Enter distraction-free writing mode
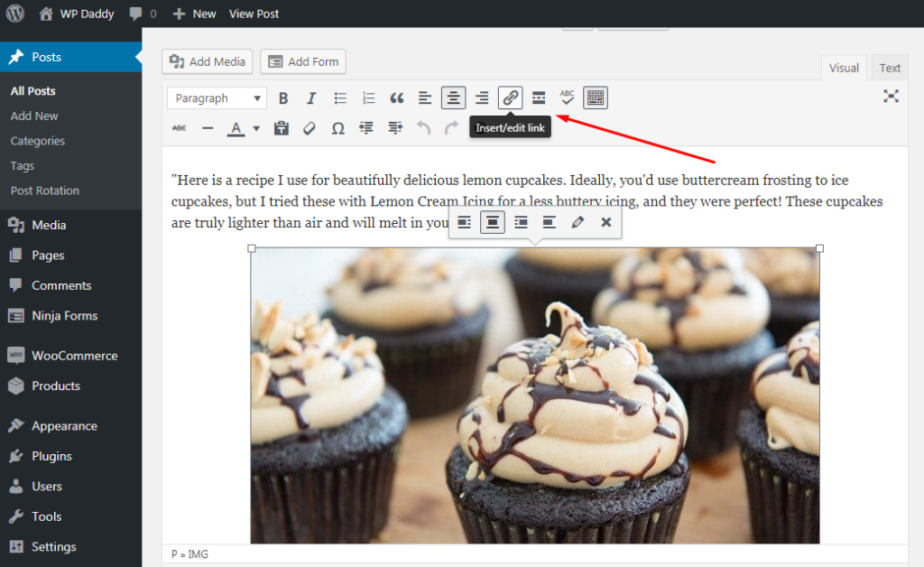This screenshot has height=567, width=924. tap(892, 95)
